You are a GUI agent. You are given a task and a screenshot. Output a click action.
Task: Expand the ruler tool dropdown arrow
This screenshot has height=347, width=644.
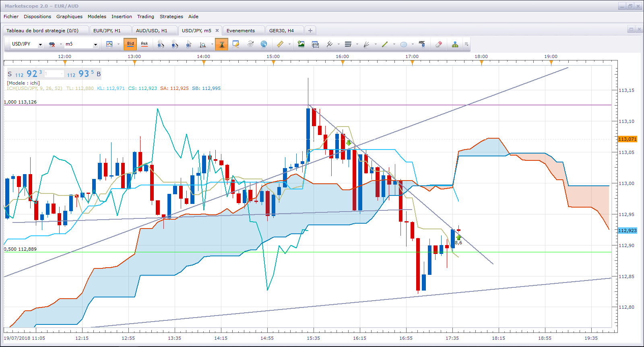289,44
